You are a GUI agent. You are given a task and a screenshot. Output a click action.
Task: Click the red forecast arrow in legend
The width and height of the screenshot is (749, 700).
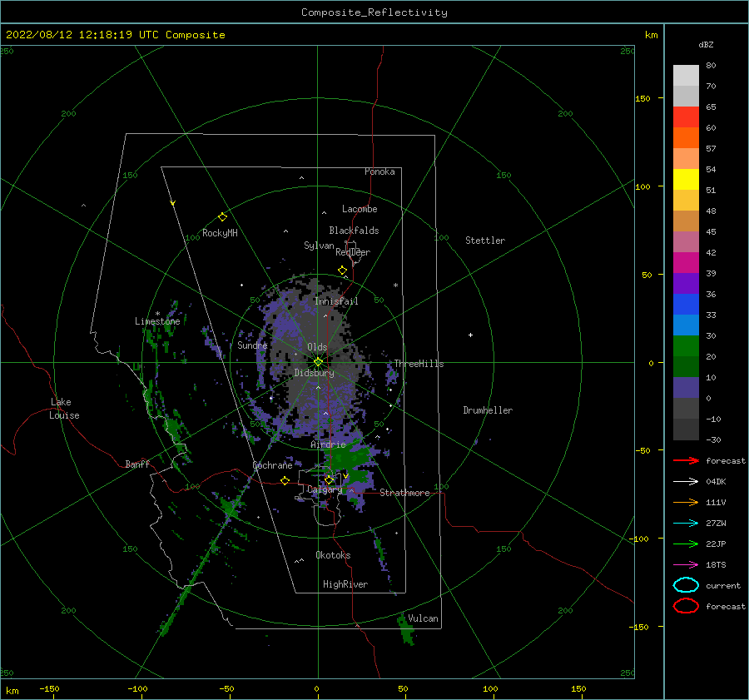(x=686, y=460)
